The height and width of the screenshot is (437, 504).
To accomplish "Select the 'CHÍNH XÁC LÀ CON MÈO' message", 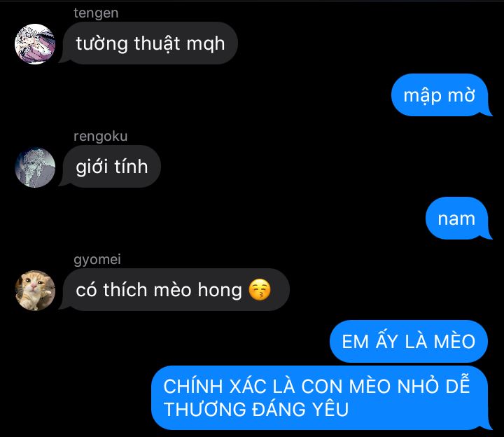I will coord(319,398).
